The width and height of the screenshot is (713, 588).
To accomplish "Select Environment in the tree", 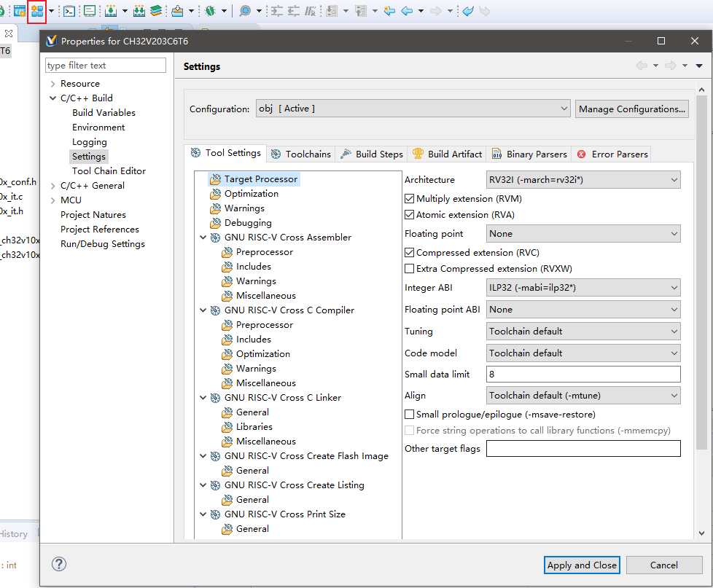I will tap(98, 128).
